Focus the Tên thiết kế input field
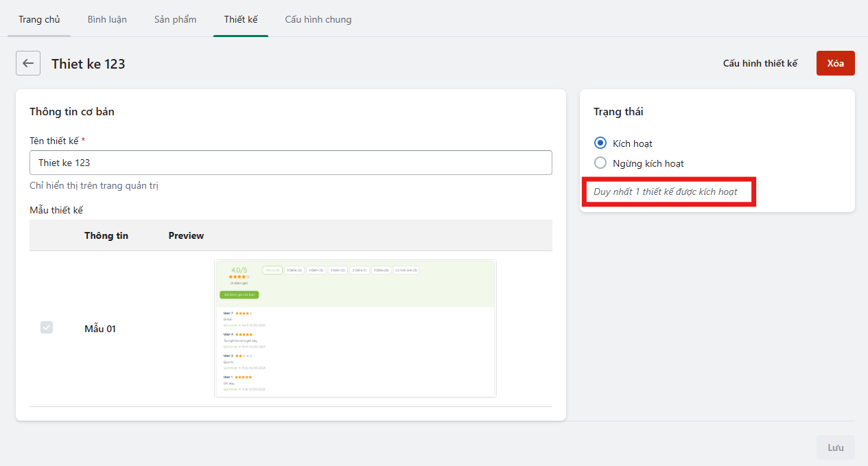The width and height of the screenshot is (868, 466). [x=290, y=163]
